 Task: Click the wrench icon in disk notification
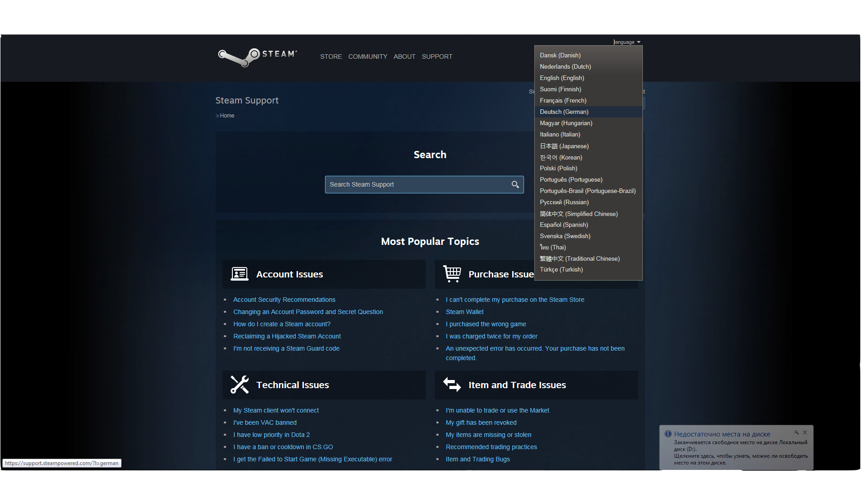point(797,432)
